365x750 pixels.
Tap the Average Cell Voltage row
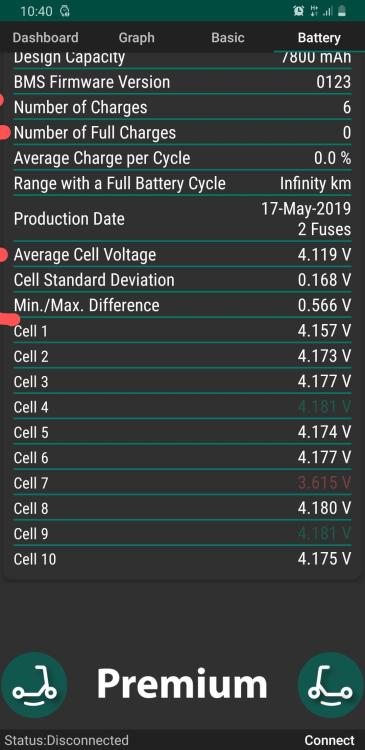point(182,254)
